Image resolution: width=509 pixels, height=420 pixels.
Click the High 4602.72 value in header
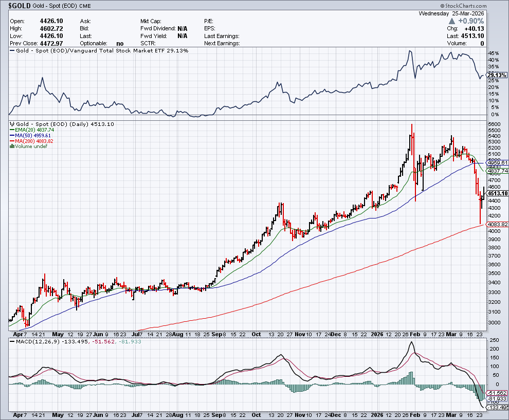coord(51,28)
